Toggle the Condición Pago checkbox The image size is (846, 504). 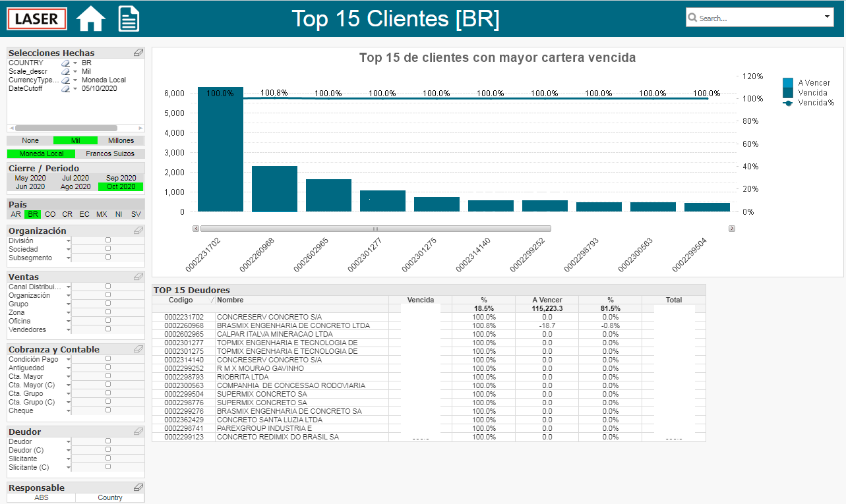tap(108, 359)
